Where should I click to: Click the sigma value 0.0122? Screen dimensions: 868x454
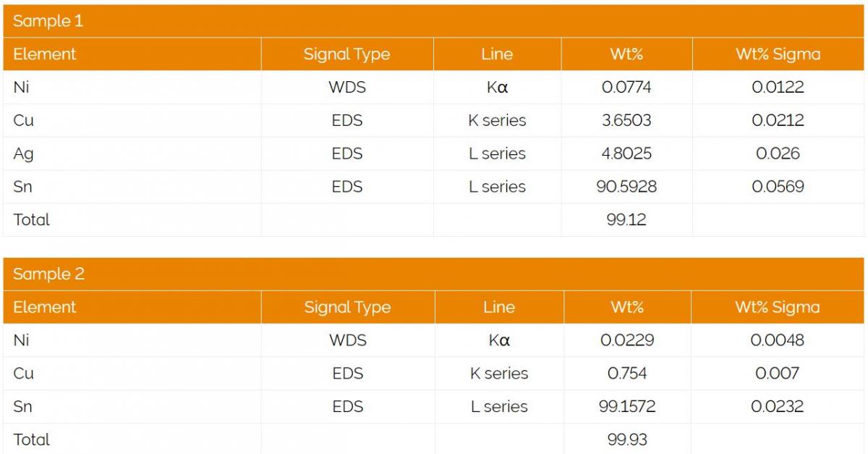[778, 88]
